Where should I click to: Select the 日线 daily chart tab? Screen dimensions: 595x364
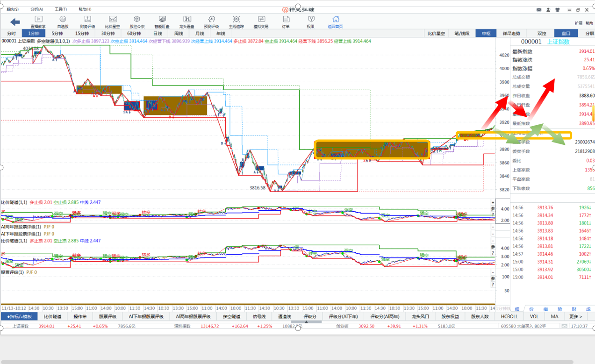coord(158,34)
